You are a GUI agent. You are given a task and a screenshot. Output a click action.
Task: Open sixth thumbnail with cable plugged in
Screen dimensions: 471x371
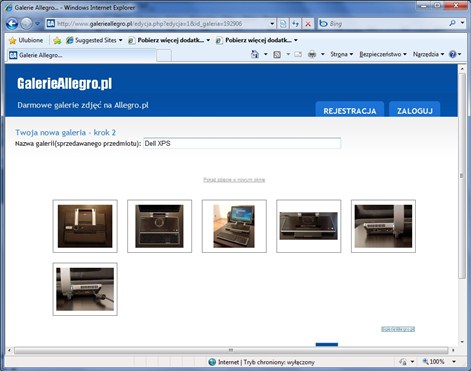click(85, 289)
